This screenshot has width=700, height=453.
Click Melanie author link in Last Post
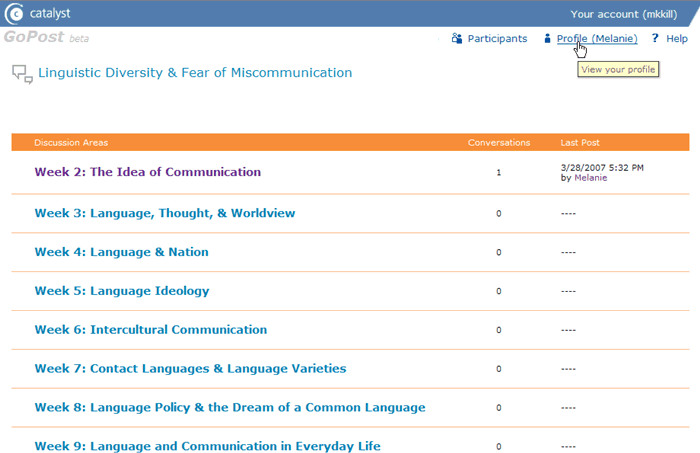coord(590,178)
